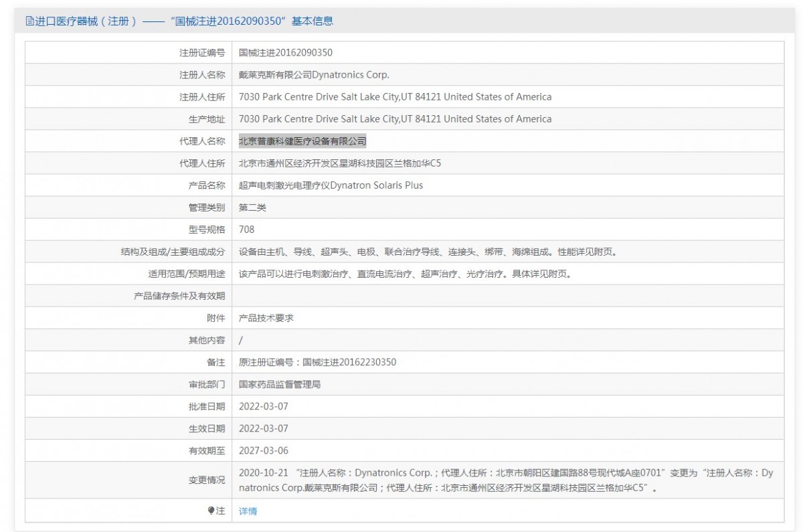Click '戴莱克斯有限公司Dynatronics Corp.' registrant name
Screen dimensions: 803x532
click(x=314, y=75)
